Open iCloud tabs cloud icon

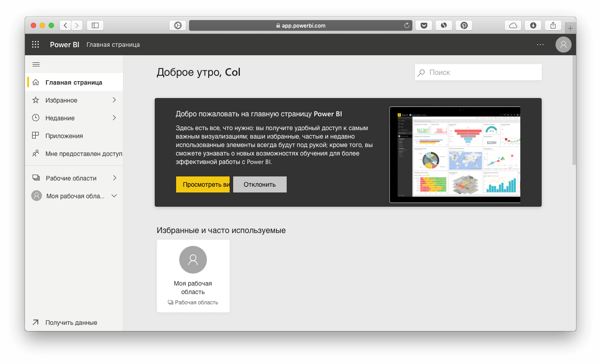pos(513,25)
